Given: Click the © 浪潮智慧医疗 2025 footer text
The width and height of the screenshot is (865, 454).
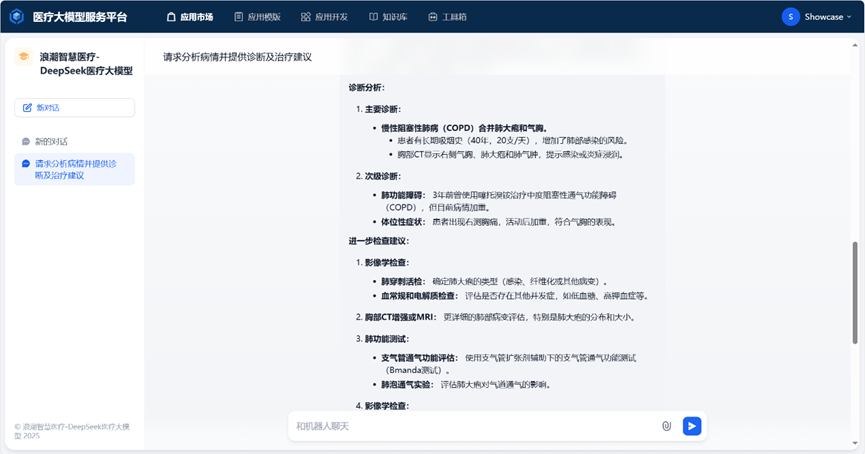Looking at the screenshot, I should point(72,431).
